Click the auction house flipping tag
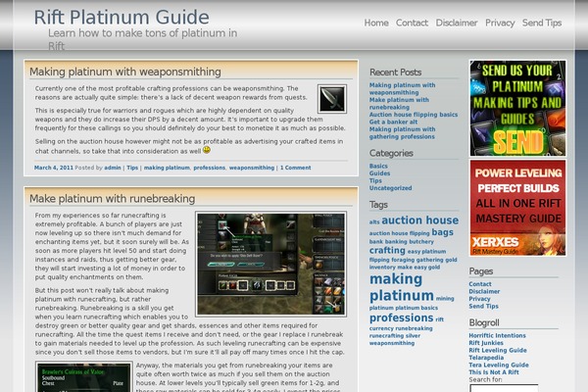This screenshot has width=588, height=392. coord(399,233)
